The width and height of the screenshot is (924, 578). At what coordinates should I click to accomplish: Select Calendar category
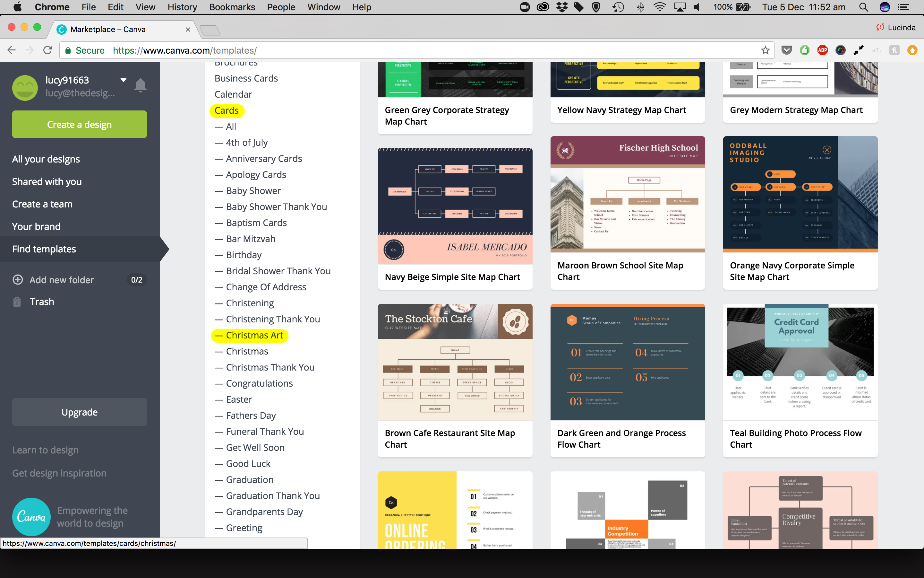pos(233,94)
